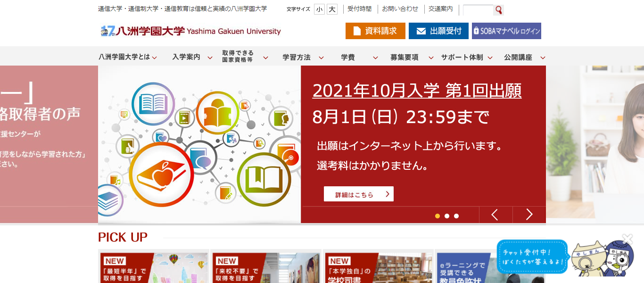
Task: Expand the サポート体制 dropdown menu
Action: click(x=467, y=57)
